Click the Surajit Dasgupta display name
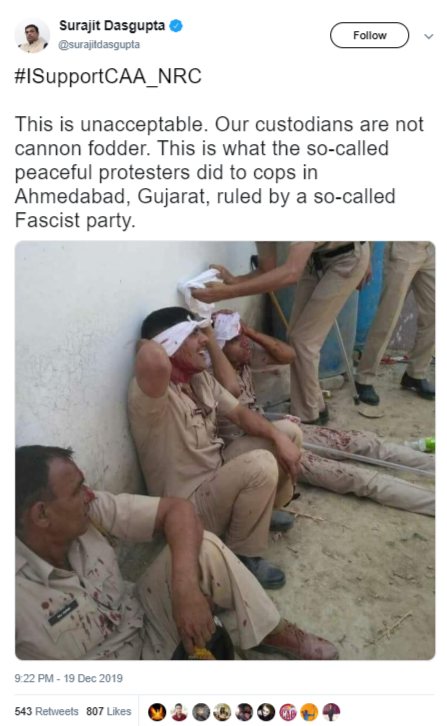The height and width of the screenshot is (726, 447). click(112, 26)
